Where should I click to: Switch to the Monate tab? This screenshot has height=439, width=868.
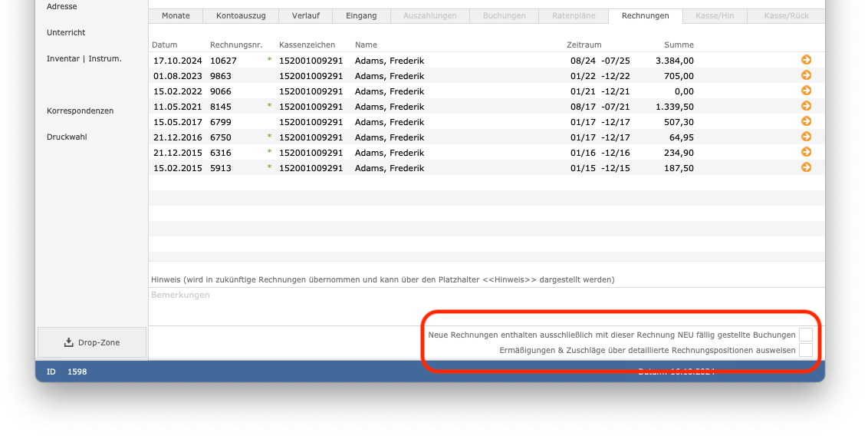176,16
